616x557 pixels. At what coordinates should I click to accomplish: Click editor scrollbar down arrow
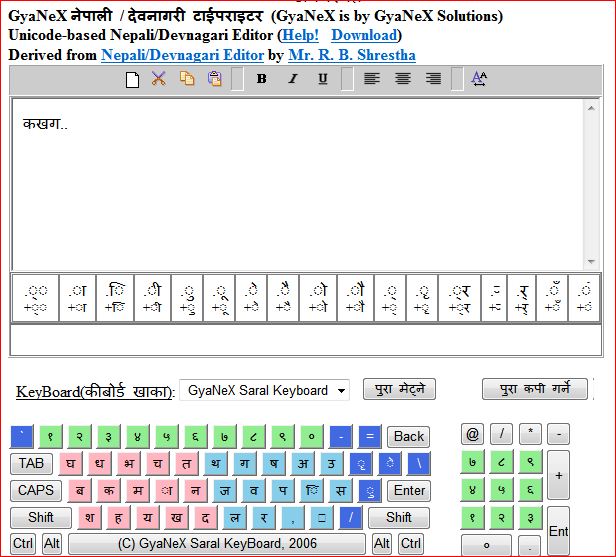[591, 262]
